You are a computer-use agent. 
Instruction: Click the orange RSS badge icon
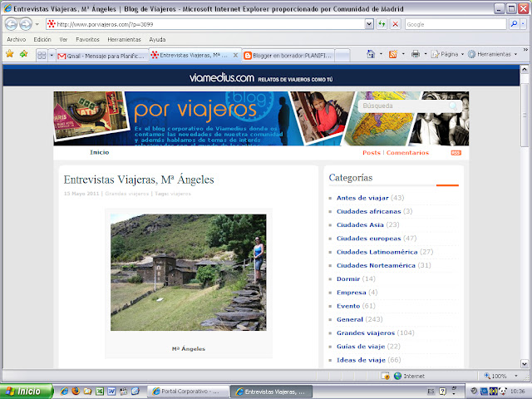click(456, 153)
